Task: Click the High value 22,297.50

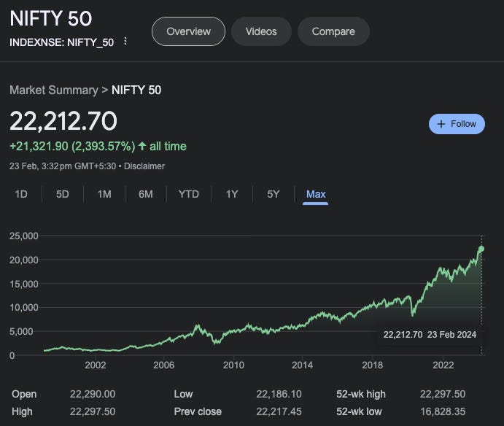Action: pyautogui.click(x=93, y=411)
